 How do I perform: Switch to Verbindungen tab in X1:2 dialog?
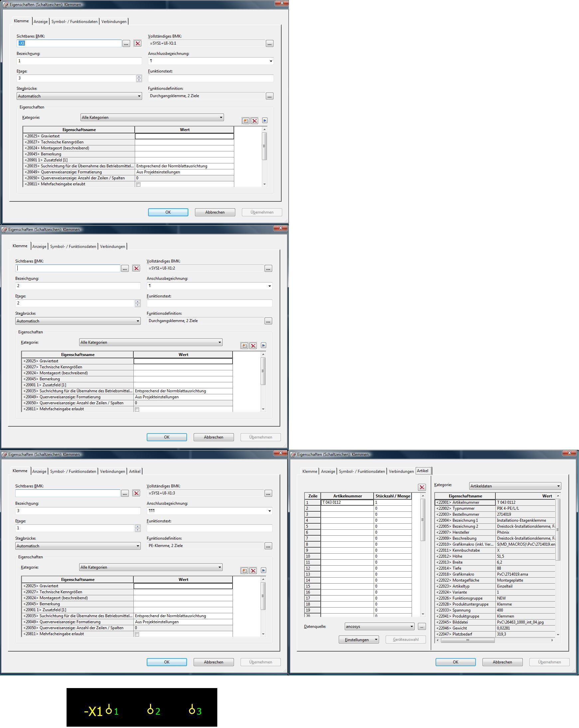[112, 247]
